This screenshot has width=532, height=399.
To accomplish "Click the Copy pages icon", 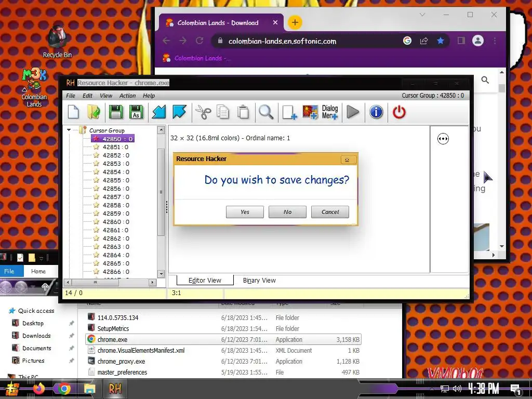I will 223,112.
